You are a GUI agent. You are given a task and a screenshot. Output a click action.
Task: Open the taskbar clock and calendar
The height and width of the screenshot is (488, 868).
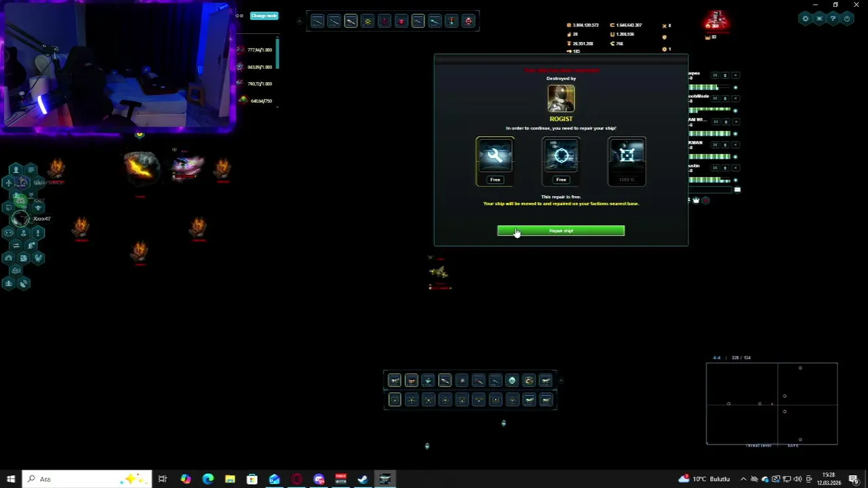(829, 479)
